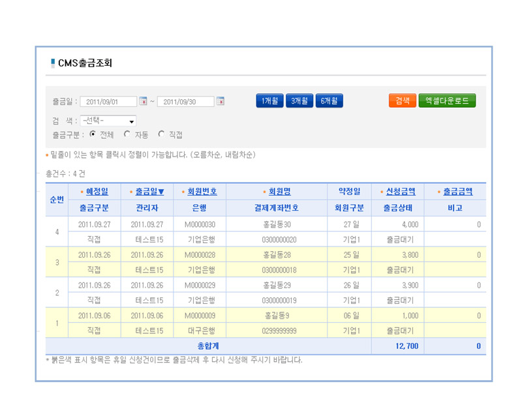522x420 pixels.
Task: Click the end date field 2011/09/30
Action: click(x=186, y=102)
